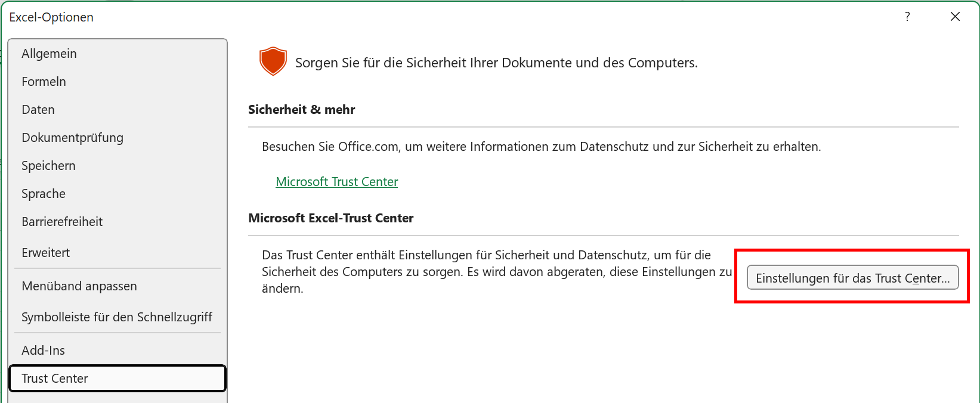The image size is (980, 403).
Task: Close the Excel-Optionen dialog
Action: [955, 17]
